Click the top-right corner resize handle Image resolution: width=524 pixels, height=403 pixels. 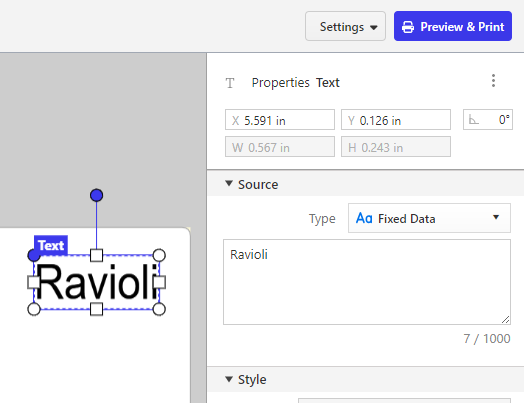[x=159, y=255]
